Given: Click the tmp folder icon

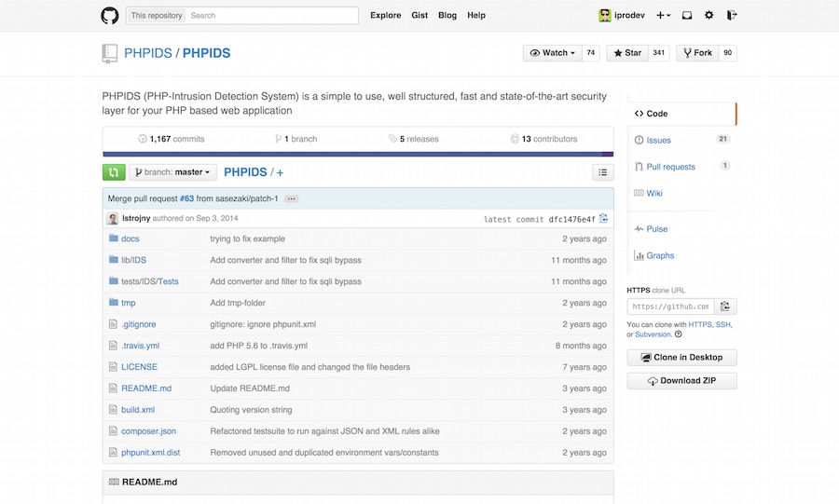Looking at the screenshot, I should (x=114, y=303).
